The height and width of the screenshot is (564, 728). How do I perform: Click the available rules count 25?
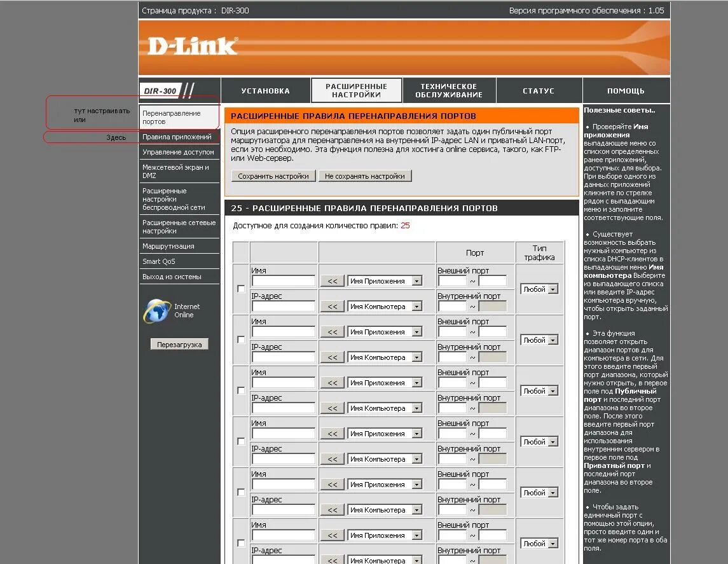click(405, 226)
